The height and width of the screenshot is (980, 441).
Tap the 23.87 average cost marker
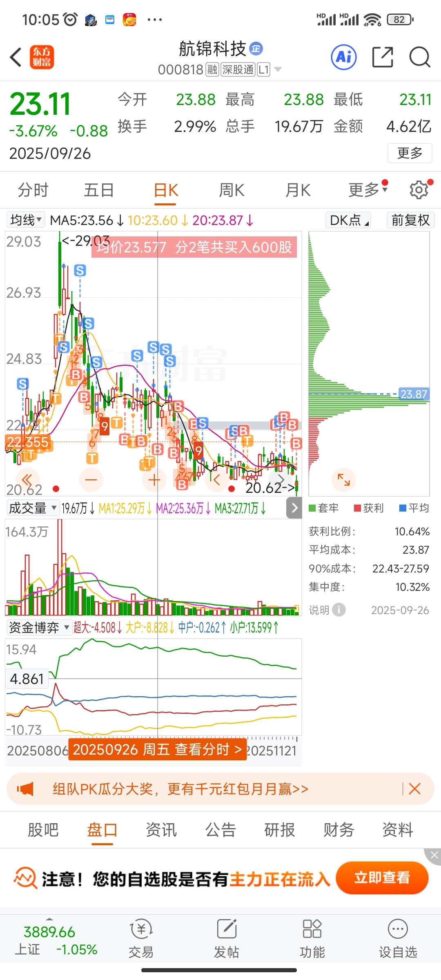(414, 394)
